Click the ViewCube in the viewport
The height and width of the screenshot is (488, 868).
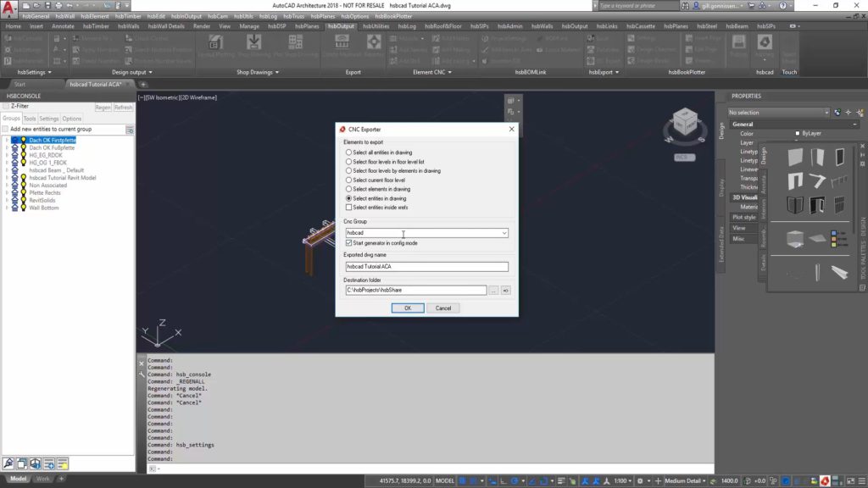point(685,122)
